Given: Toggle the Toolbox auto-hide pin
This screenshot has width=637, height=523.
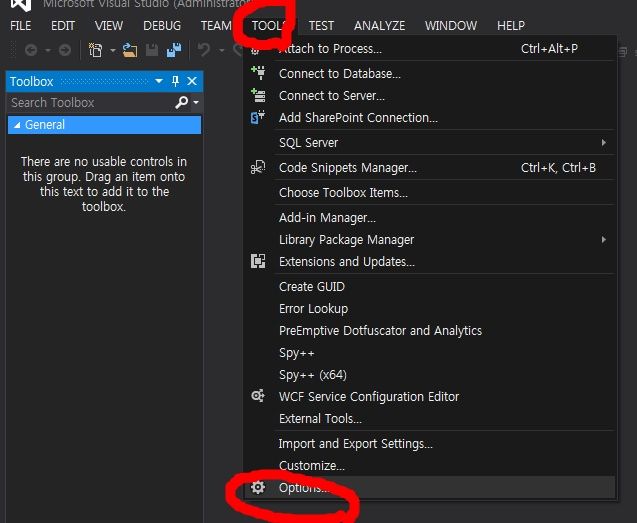Looking at the screenshot, I should point(176,81).
